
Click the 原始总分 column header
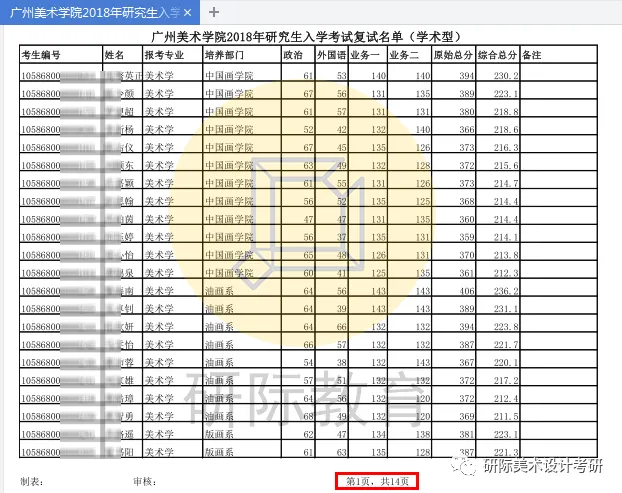point(453,55)
